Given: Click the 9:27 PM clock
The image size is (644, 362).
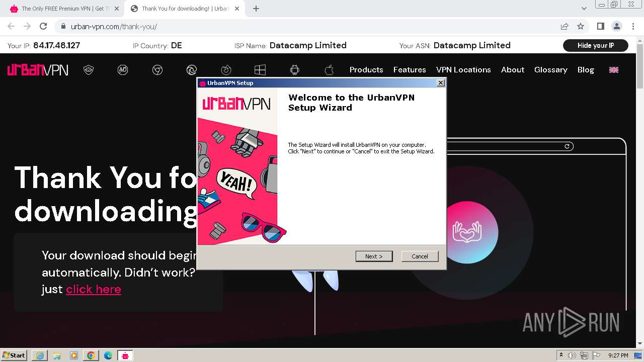Looking at the screenshot, I should point(618,355).
